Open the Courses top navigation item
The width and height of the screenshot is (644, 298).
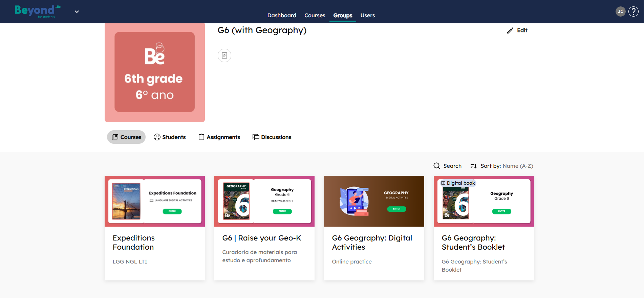point(315,16)
